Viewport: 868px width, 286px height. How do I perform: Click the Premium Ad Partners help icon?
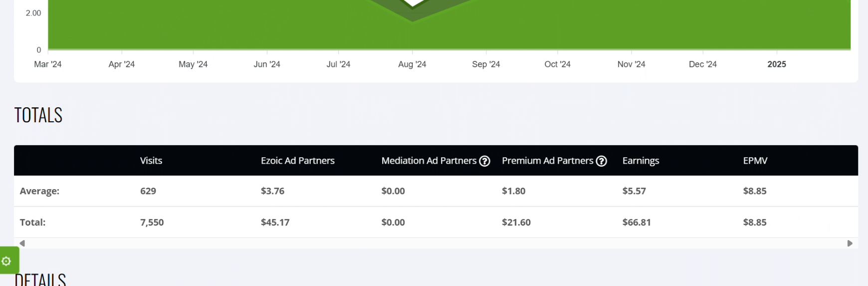[601, 161]
